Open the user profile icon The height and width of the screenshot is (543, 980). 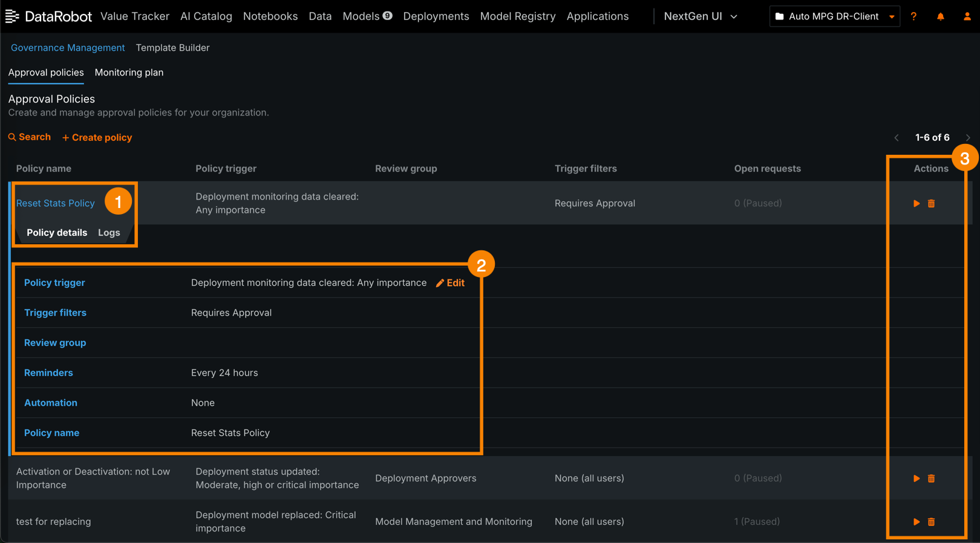(x=967, y=16)
